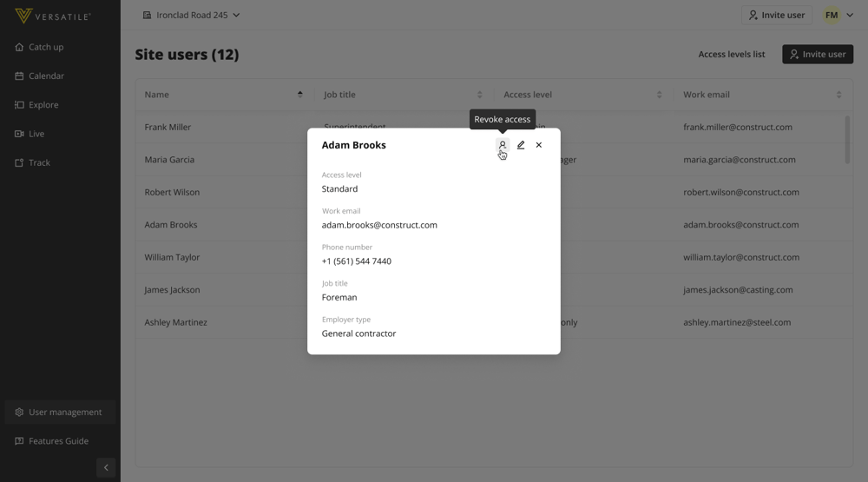Close the Adam Brooks details dialog
Image resolution: width=868 pixels, height=482 pixels.
click(539, 145)
